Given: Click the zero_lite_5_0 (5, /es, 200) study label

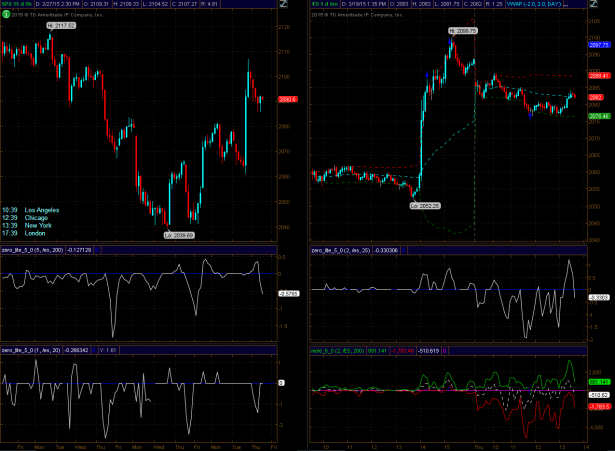Looking at the screenshot, I should click(33, 250).
